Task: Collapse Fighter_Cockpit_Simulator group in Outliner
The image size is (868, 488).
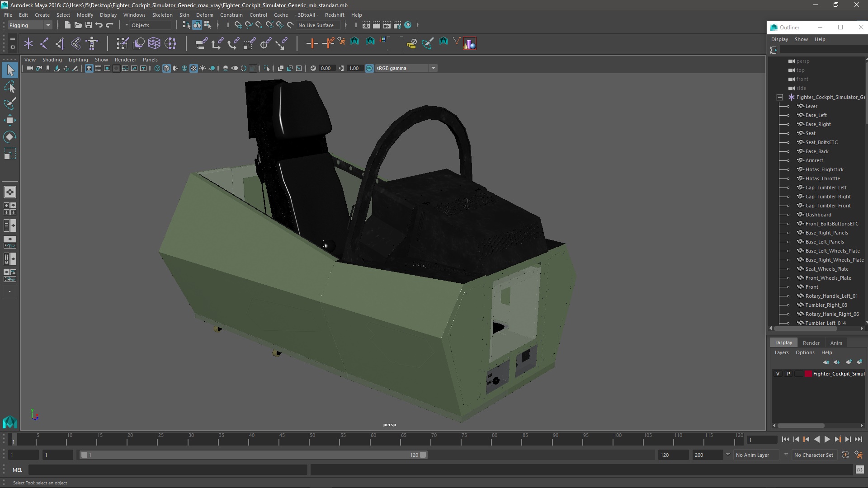Action: [780, 97]
